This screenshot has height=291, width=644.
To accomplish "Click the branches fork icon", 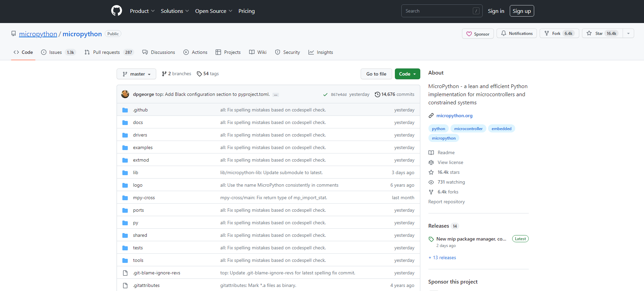I will tap(164, 74).
